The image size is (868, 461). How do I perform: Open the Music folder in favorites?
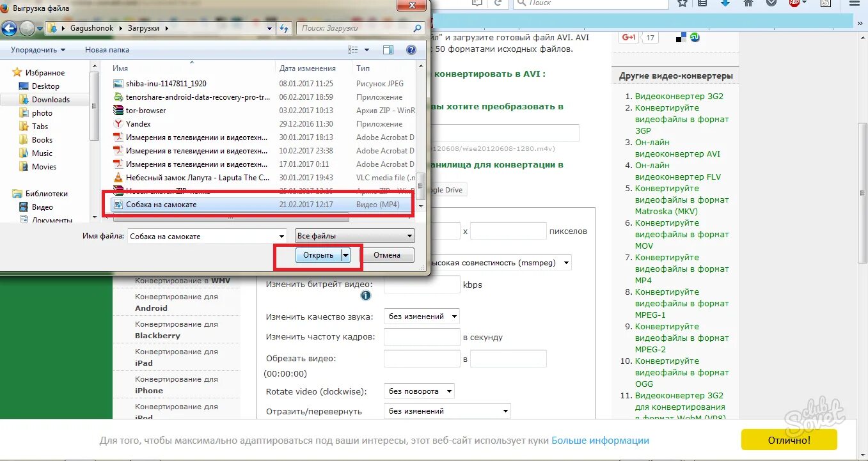coord(42,153)
